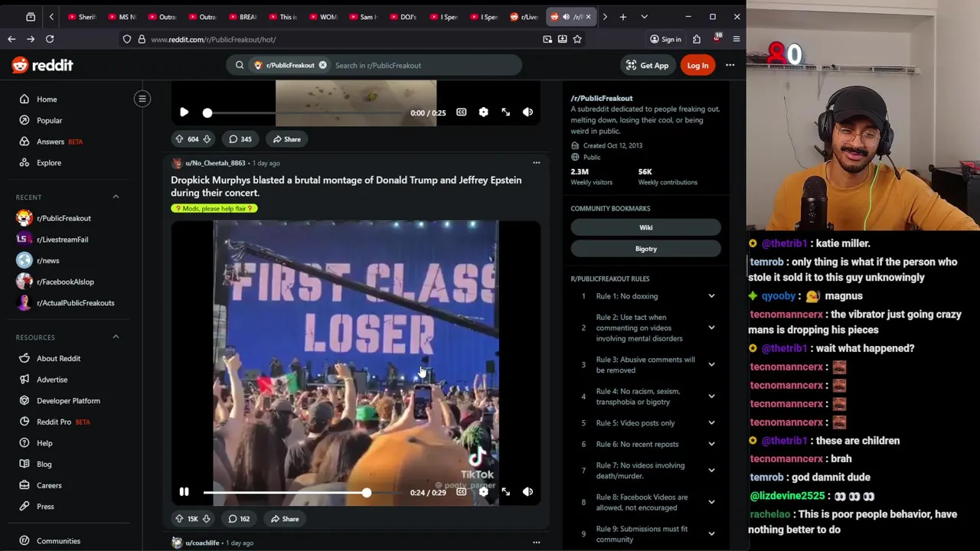Click the browser address bar URL
Screen dimensions: 980x551
click(x=214, y=39)
